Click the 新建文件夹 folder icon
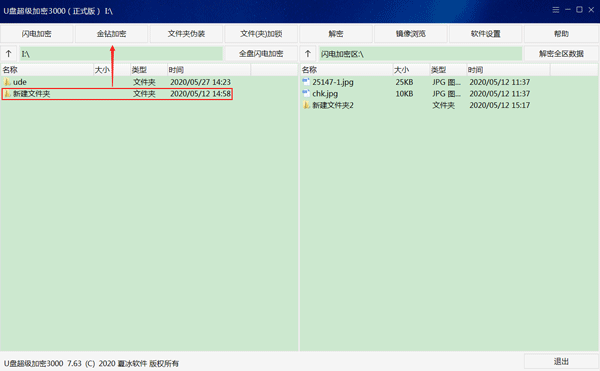The width and height of the screenshot is (600, 371). (x=7, y=94)
